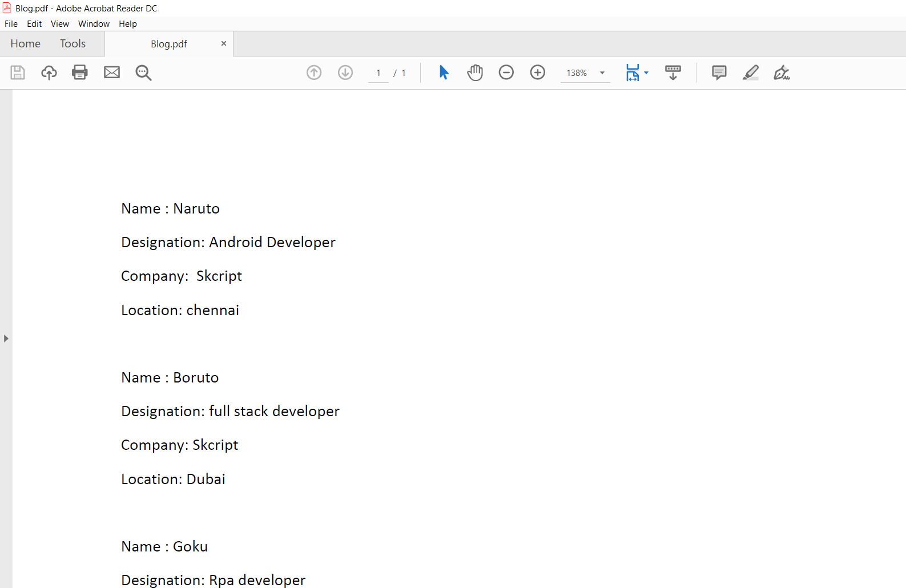Viewport: 906px width, 588px height.
Task: Send file by email envelope icon
Action: tap(112, 73)
